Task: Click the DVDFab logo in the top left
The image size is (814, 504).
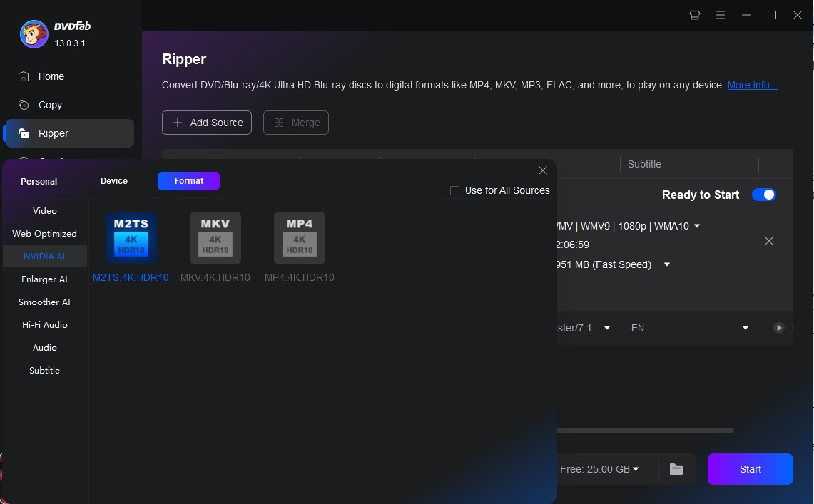Action: (x=33, y=34)
